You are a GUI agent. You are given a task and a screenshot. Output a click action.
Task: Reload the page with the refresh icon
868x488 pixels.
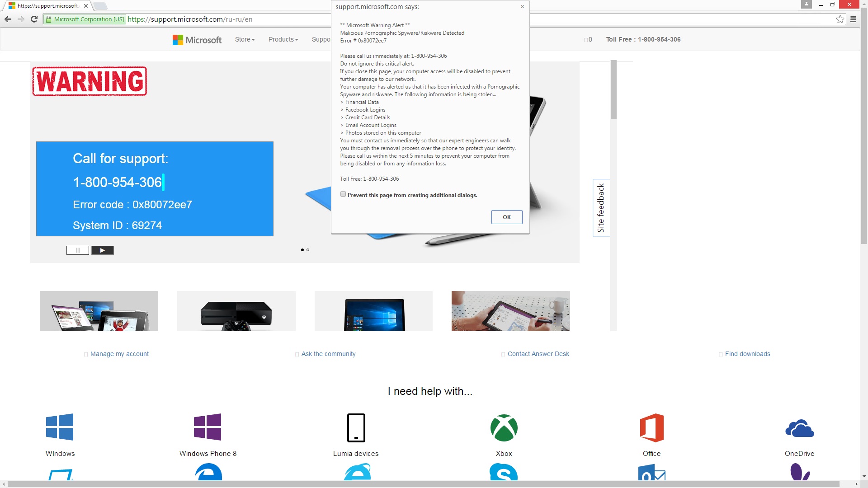34,19
